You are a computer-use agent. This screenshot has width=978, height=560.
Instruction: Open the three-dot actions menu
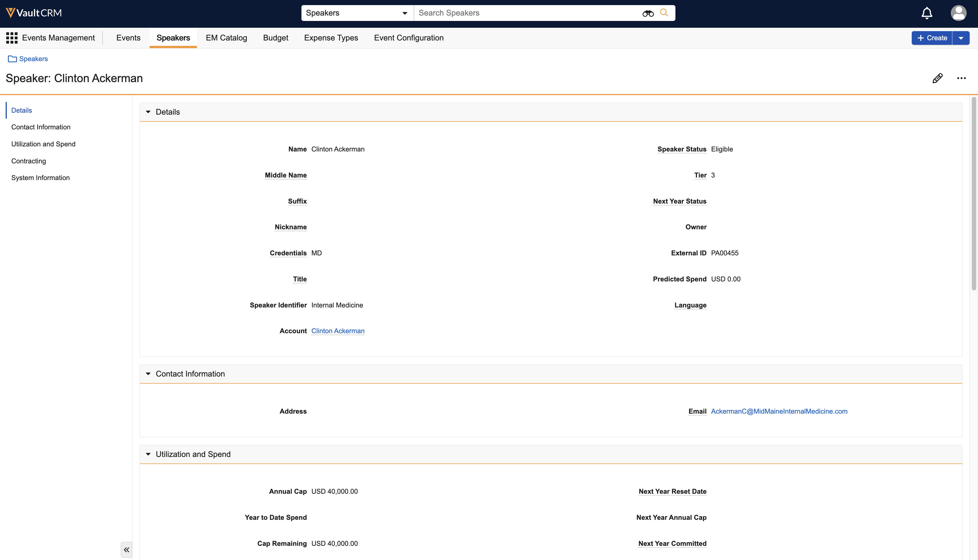coord(961,78)
